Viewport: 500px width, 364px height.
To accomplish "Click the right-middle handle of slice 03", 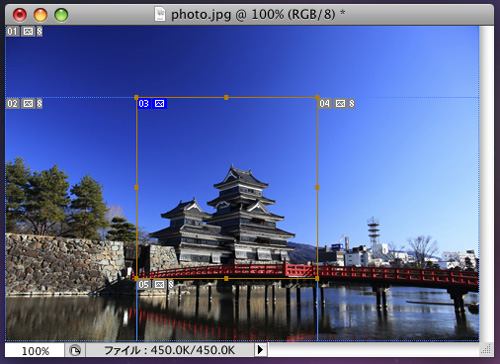I will coord(317,188).
